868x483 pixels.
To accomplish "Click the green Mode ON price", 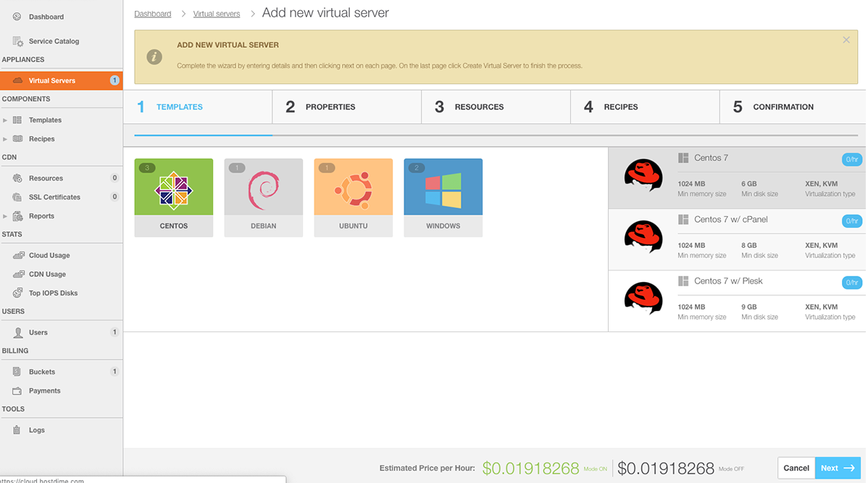I will click(x=530, y=468).
